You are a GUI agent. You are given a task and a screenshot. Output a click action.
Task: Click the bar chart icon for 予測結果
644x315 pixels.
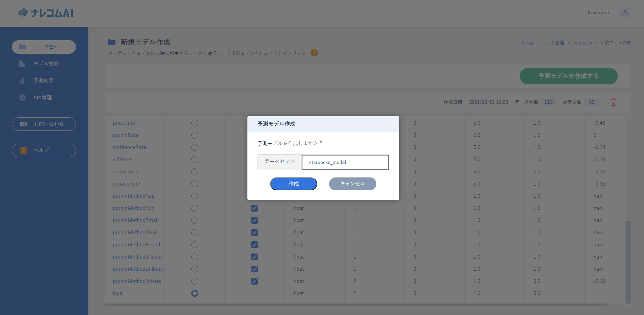click(22, 81)
